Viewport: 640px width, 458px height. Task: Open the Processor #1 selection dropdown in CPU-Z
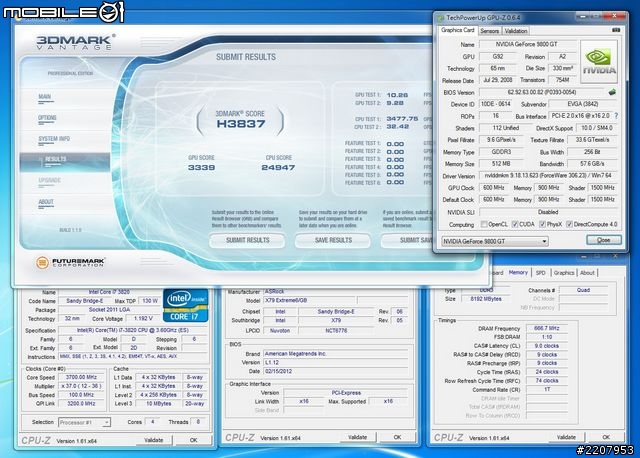coord(84,422)
